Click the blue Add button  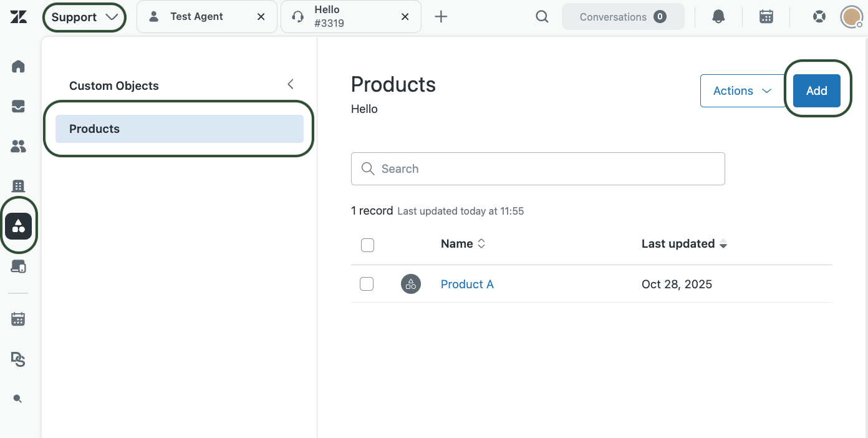coord(816,90)
